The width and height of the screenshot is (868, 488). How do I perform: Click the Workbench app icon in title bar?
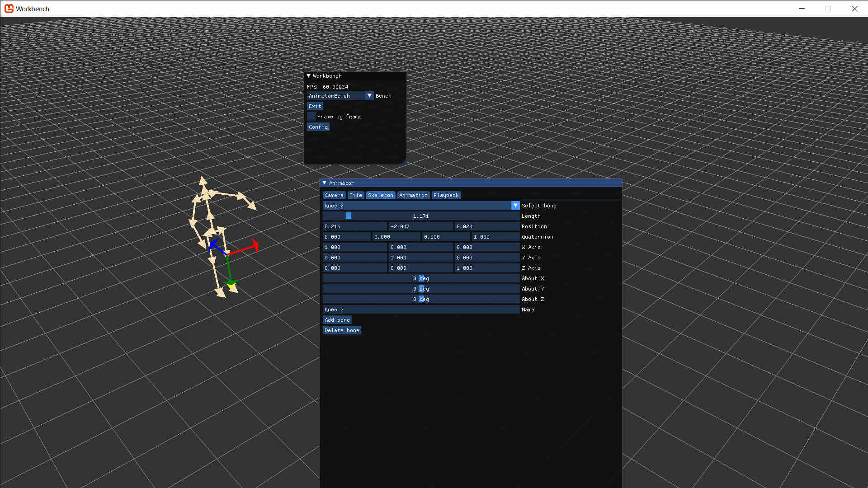(x=9, y=9)
